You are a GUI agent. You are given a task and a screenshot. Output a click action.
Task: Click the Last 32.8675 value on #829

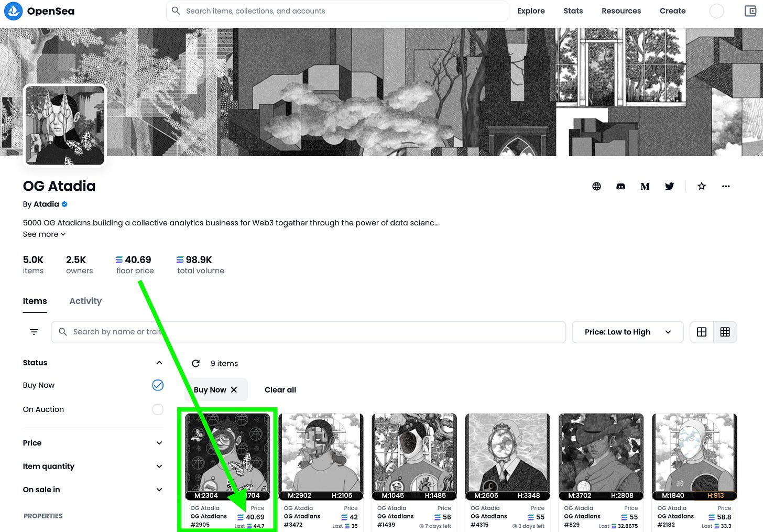(618, 526)
